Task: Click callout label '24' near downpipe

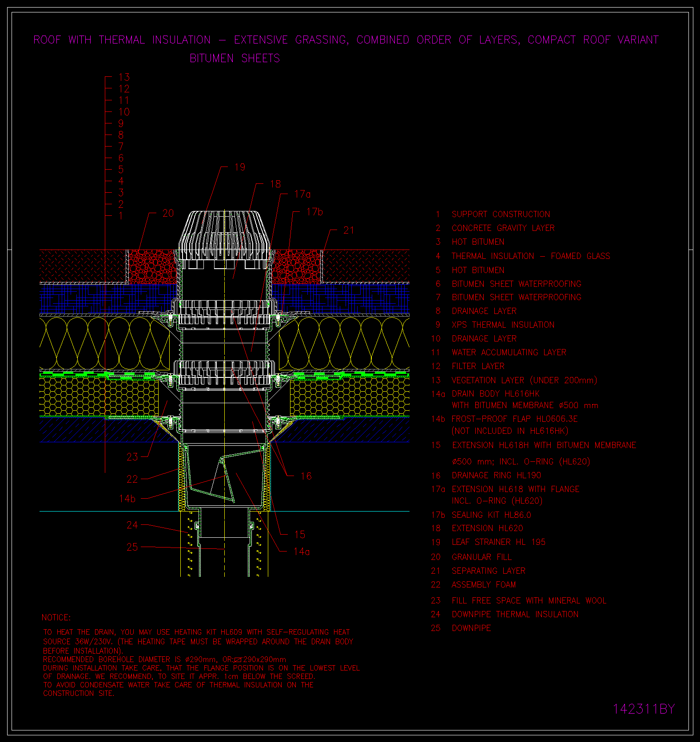Action: click(x=132, y=525)
